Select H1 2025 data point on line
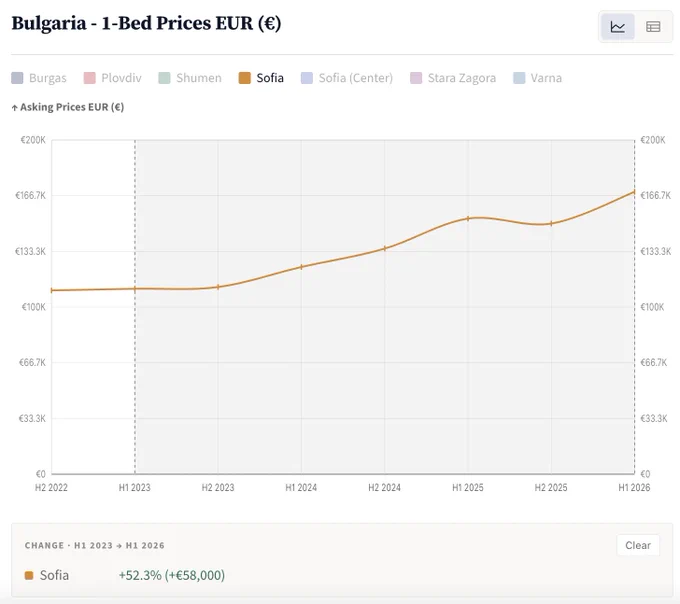The width and height of the screenshot is (680, 604). pos(468,218)
